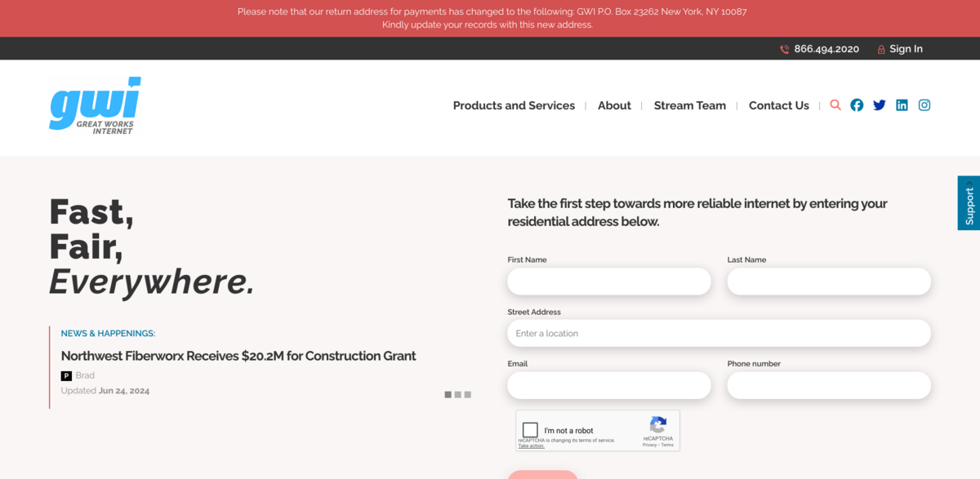Go to Contact Us page
Viewport: 980px width, 479px height.
tap(778, 105)
